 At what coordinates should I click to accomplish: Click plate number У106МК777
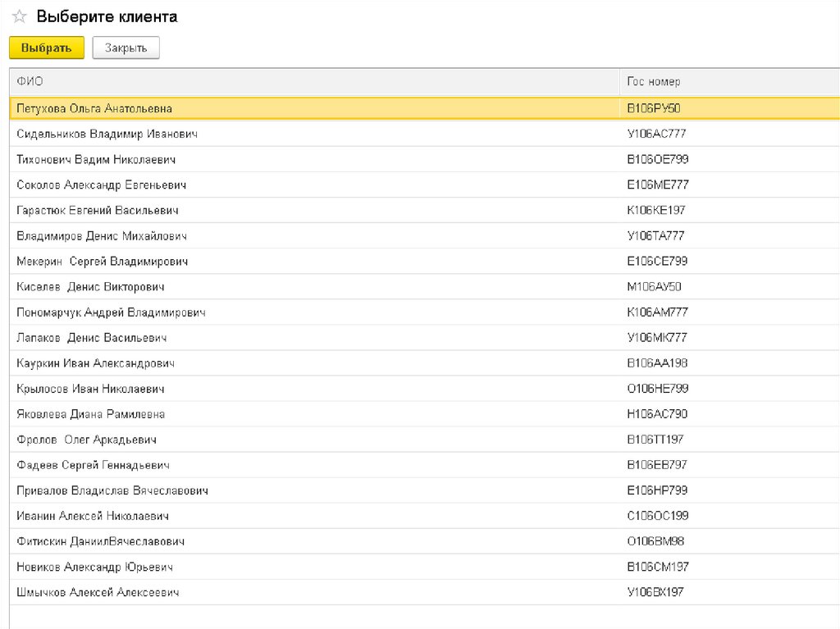tap(657, 338)
